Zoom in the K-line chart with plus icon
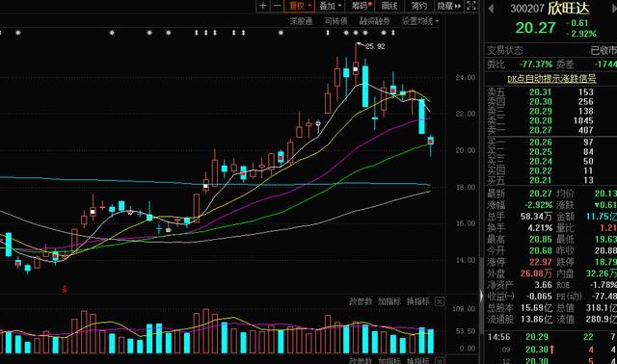The width and height of the screenshot is (617, 364). click(263, 6)
